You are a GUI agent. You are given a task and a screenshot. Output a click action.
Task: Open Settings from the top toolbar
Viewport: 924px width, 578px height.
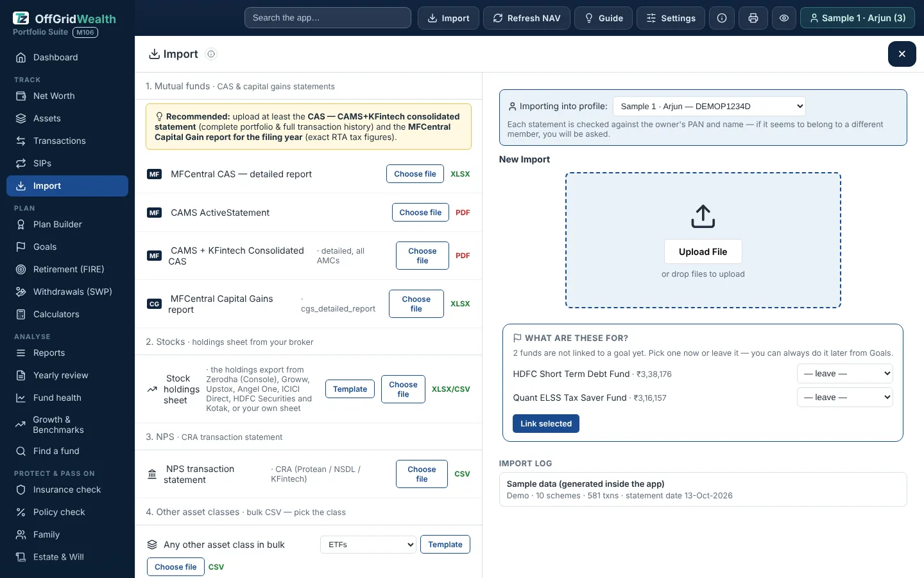point(671,18)
